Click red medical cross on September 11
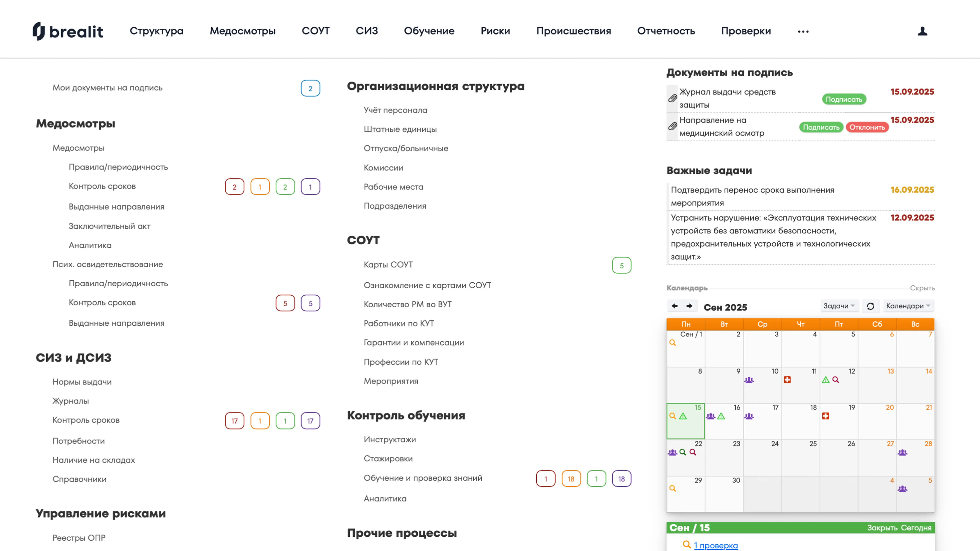 tap(787, 380)
